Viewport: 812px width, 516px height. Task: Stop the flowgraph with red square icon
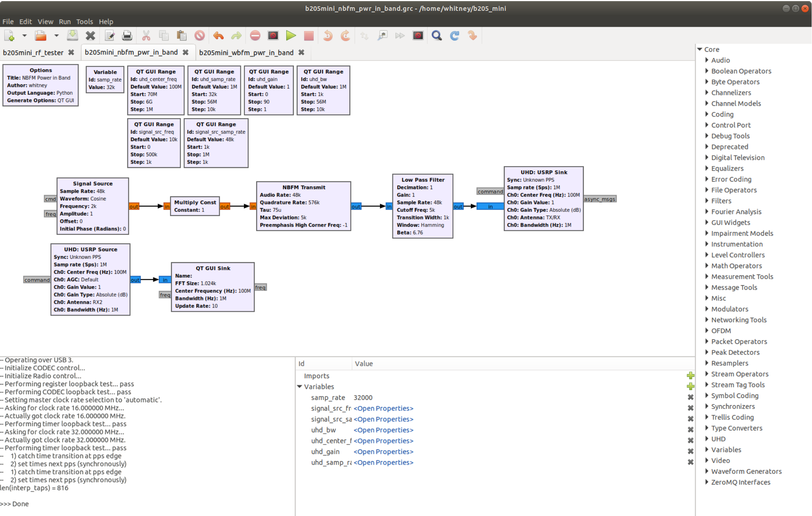[309, 36]
